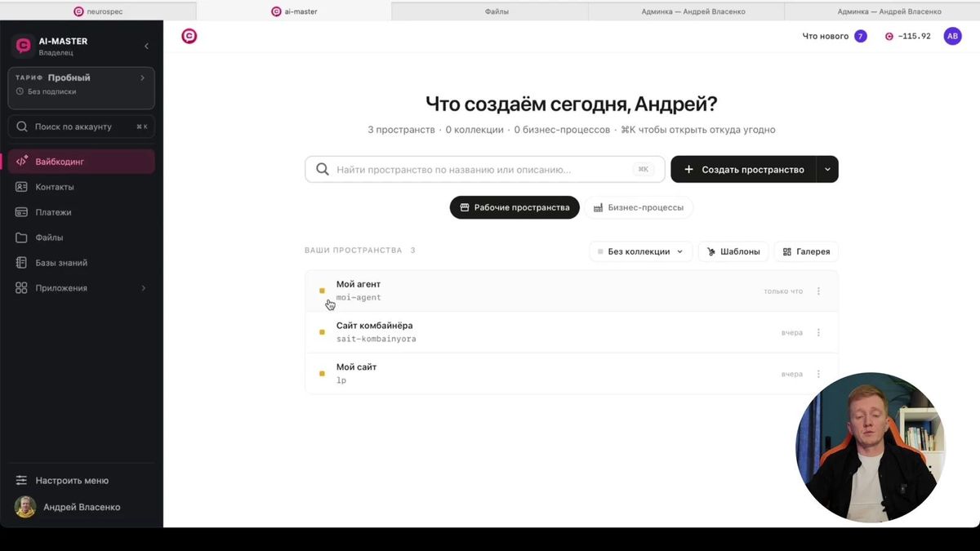Switch to the first Админка browser tab
The image size is (980, 551).
(x=686, y=11)
